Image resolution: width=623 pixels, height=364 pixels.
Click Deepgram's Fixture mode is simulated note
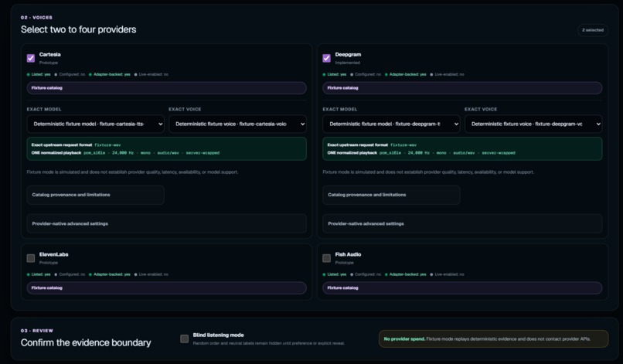(x=428, y=172)
